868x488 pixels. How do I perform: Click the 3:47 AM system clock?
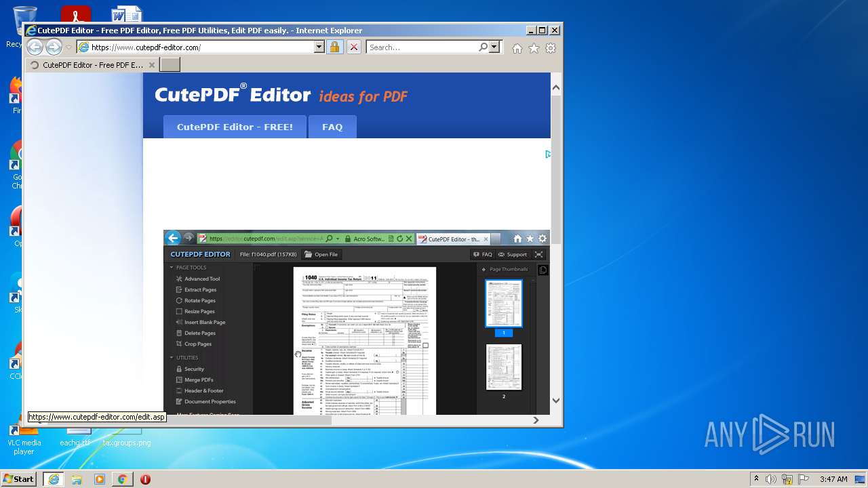coord(833,479)
